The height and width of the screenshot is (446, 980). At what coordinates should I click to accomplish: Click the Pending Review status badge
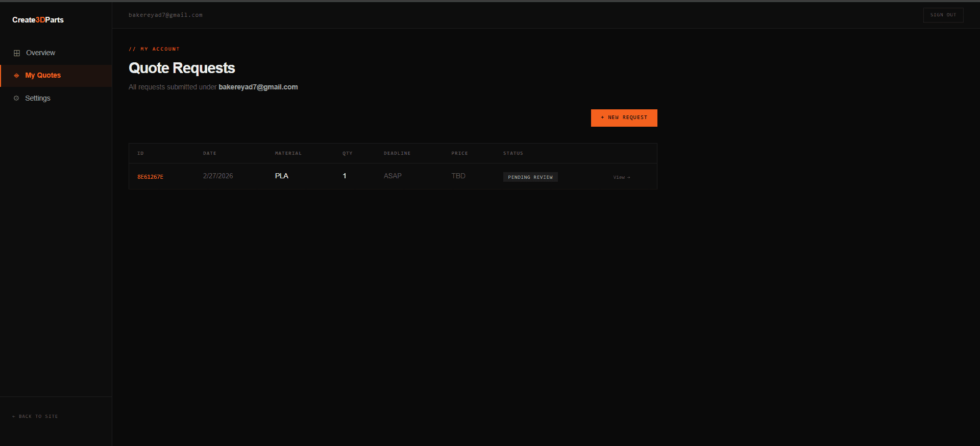(530, 177)
